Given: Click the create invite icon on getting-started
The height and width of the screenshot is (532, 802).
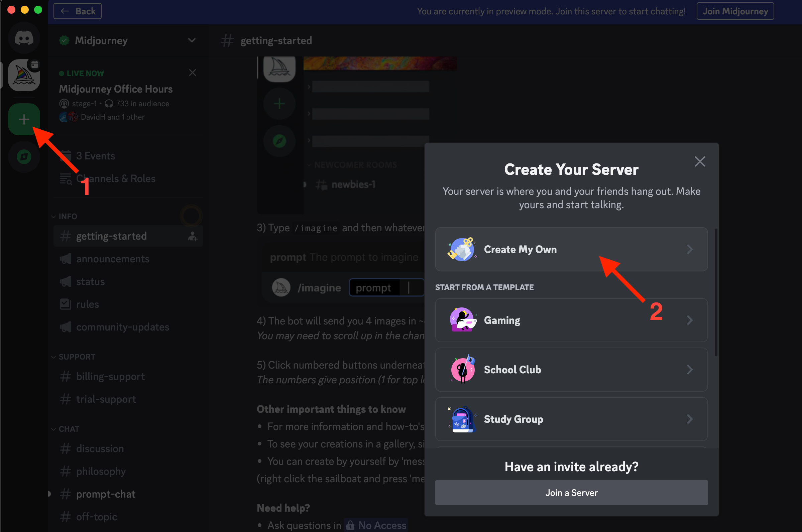Looking at the screenshot, I should coord(193,236).
